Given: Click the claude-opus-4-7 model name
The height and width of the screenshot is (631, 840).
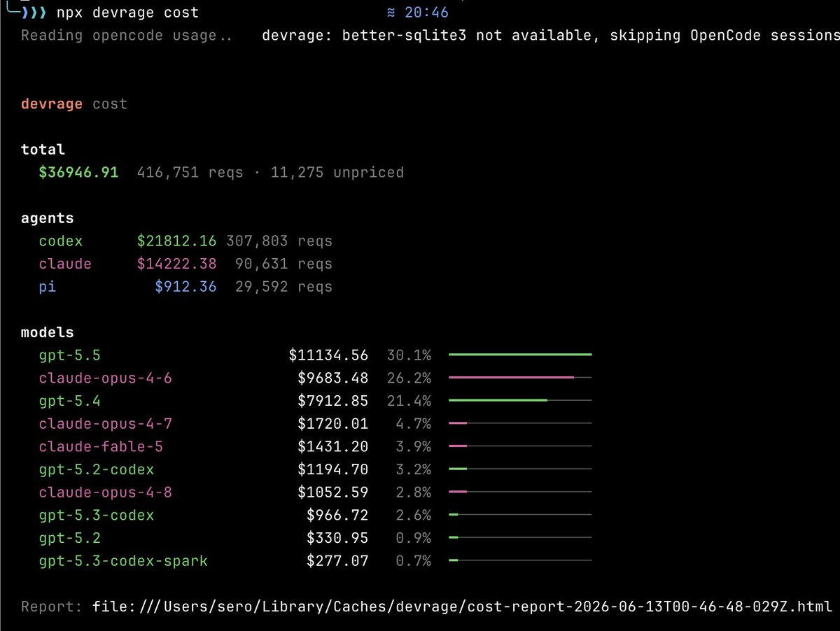Looking at the screenshot, I should [x=106, y=424].
